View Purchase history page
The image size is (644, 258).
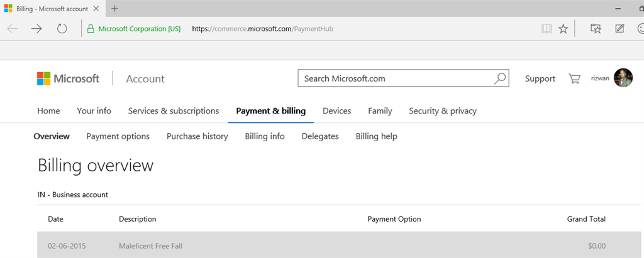(x=197, y=136)
